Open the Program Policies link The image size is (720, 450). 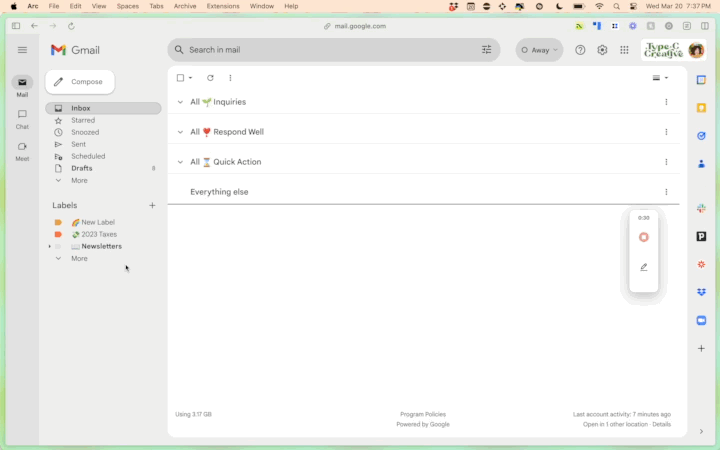coord(422,414)
